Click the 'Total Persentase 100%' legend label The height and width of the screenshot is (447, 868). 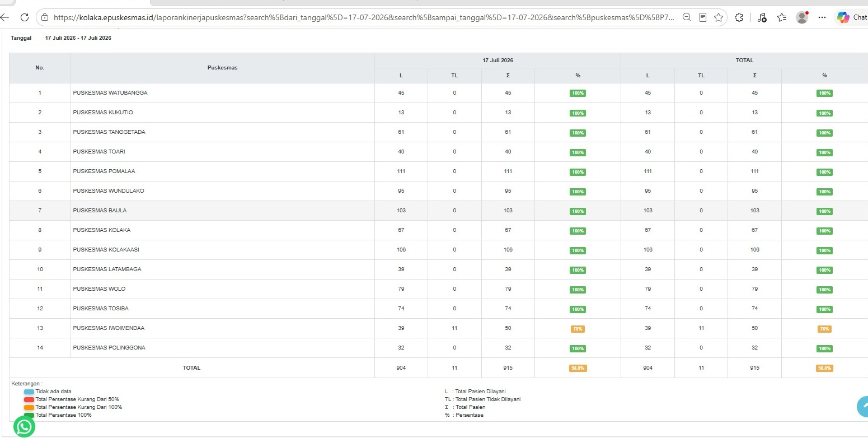pos(64,415)
